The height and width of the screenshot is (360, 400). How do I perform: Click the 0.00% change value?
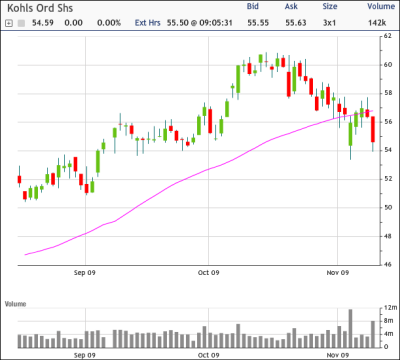pyautogui.click(x=109, y=23)
